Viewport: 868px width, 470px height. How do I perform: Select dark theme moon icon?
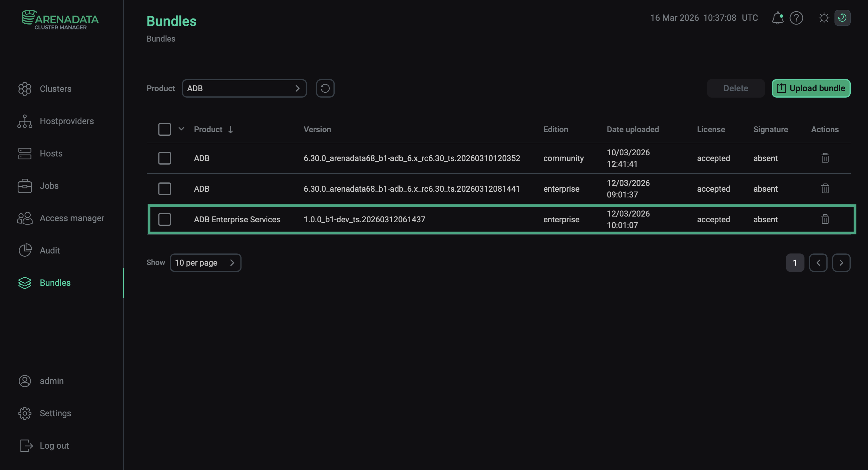point(842,18)
